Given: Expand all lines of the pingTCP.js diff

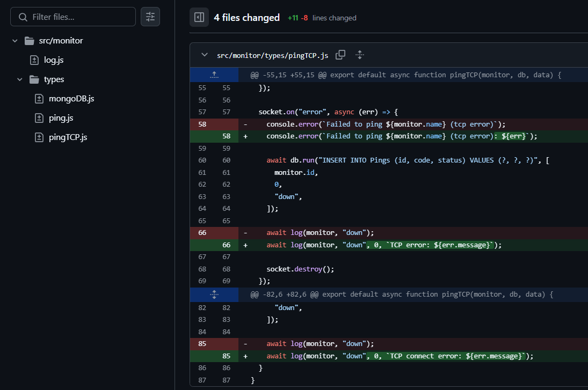Looking at the screenshot, I should pos(360,55).
